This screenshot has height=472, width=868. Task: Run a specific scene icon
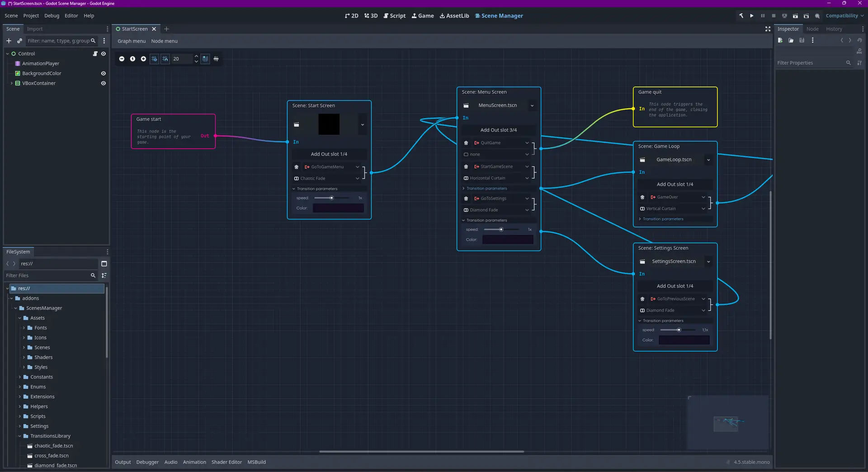click(806, 15)
